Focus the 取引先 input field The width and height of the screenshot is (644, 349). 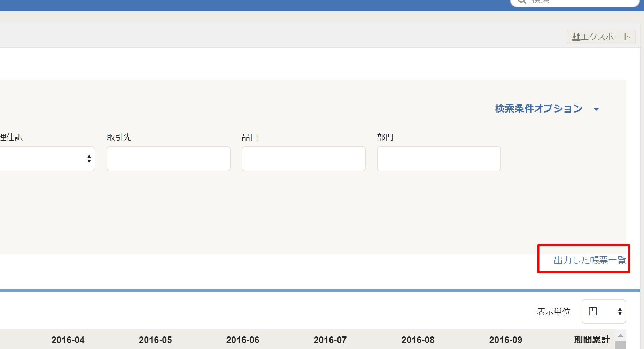(169, 159)
